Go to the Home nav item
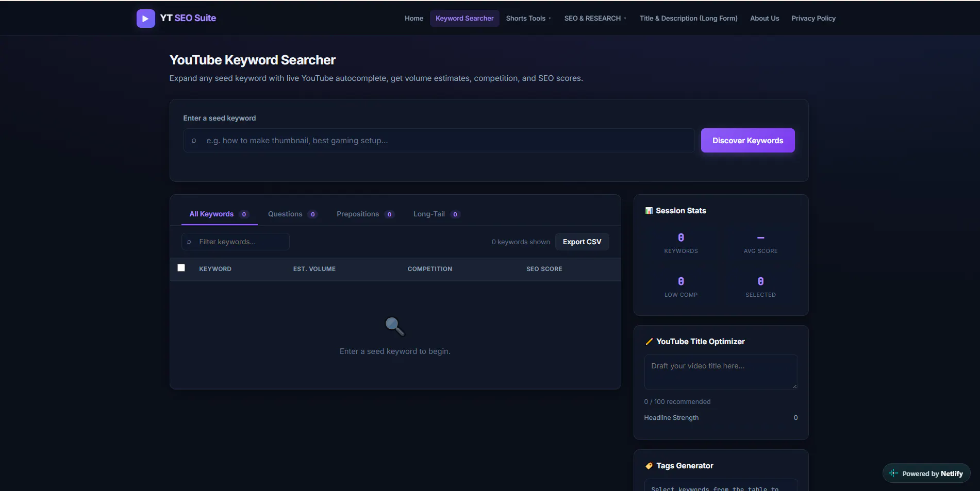 coord(414,18)
